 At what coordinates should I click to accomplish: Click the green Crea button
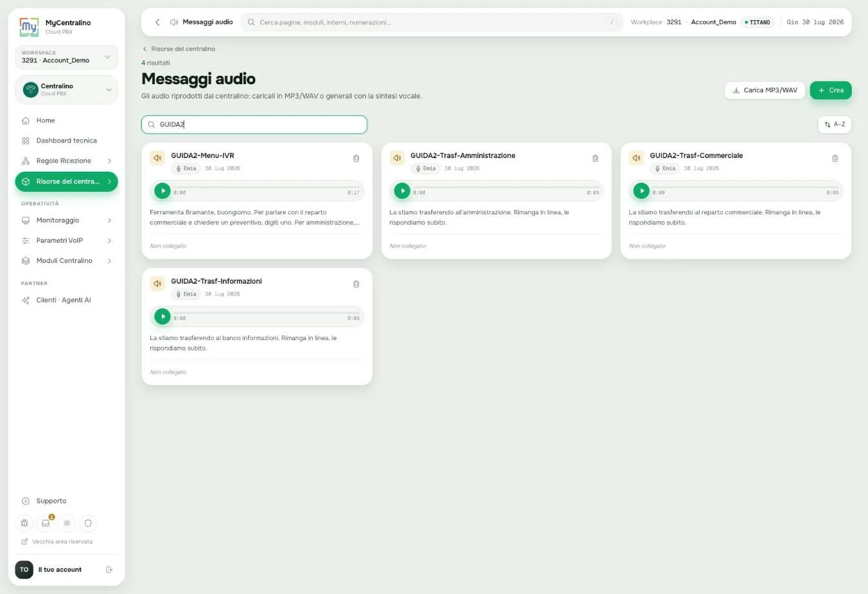tap(830, 90)
